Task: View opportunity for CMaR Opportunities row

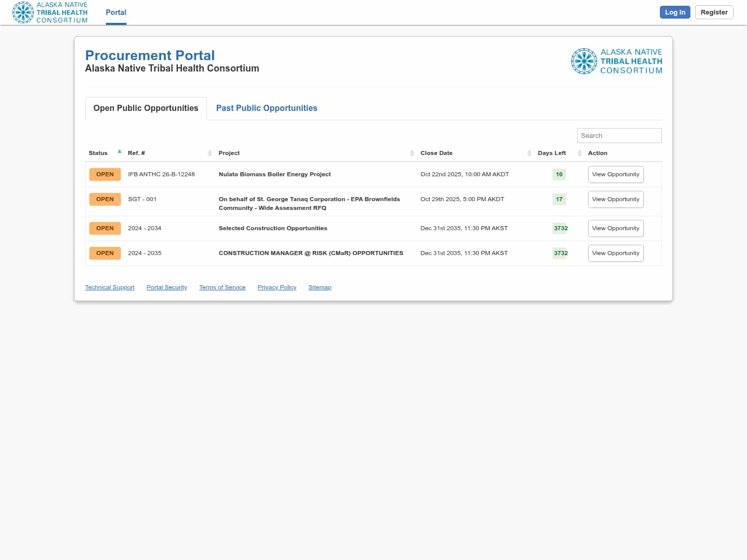Action: tap(615, 253)
